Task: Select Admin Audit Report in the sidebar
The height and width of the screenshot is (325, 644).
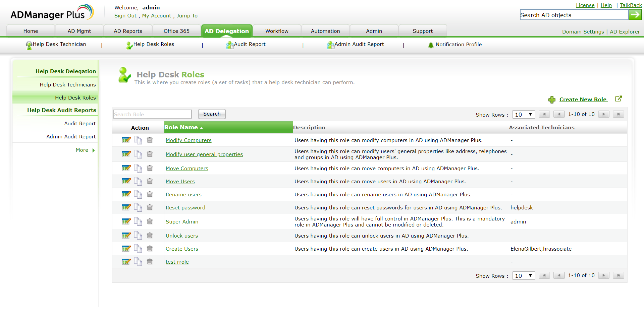Action: [x=71, y=137]
